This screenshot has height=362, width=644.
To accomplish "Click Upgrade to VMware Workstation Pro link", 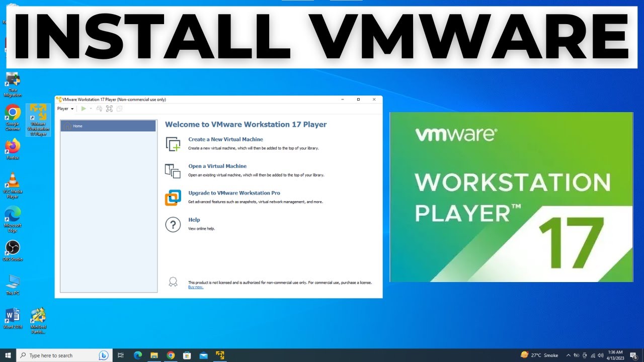I will (234, 193).
